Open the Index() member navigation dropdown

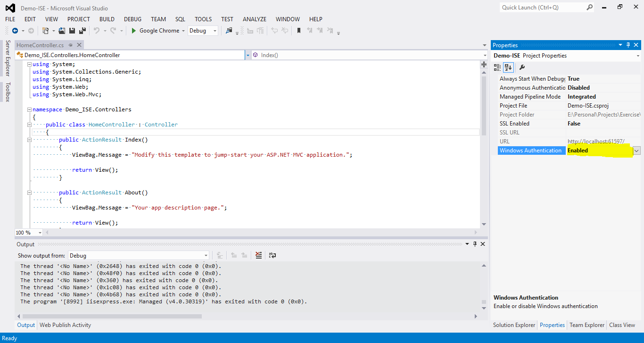point(484,55)
